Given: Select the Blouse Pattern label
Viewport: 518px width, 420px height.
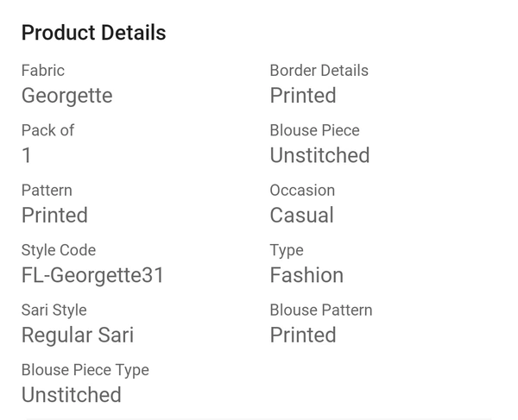Looking at the screenshot, I should (x=321, y=310).
